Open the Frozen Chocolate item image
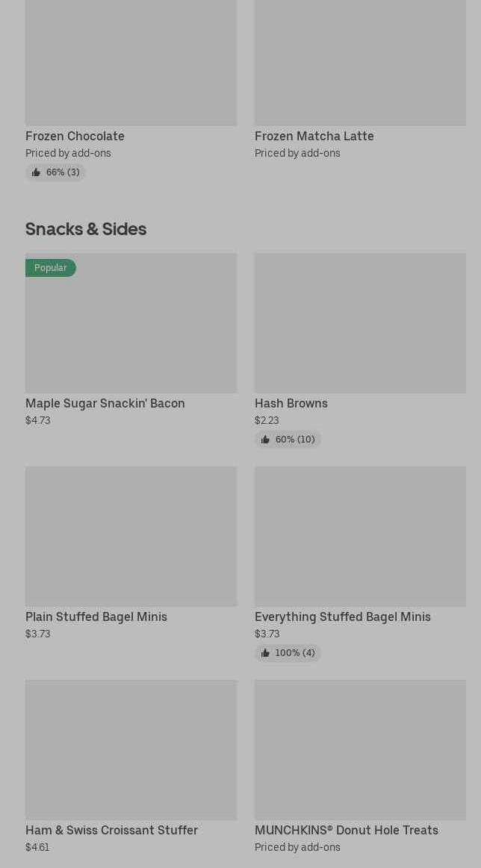 [131, 63]
